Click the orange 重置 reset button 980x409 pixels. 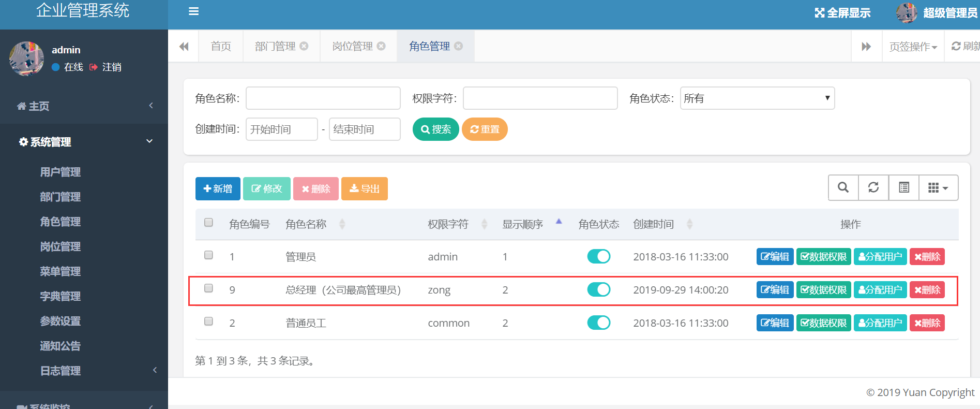(x=485, y=129)
